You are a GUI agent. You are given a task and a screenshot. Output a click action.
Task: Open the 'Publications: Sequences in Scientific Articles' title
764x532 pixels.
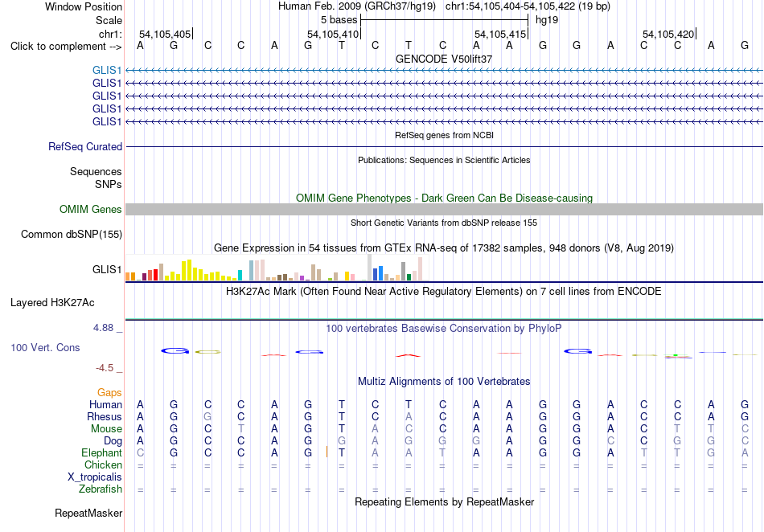pos(444,160)
